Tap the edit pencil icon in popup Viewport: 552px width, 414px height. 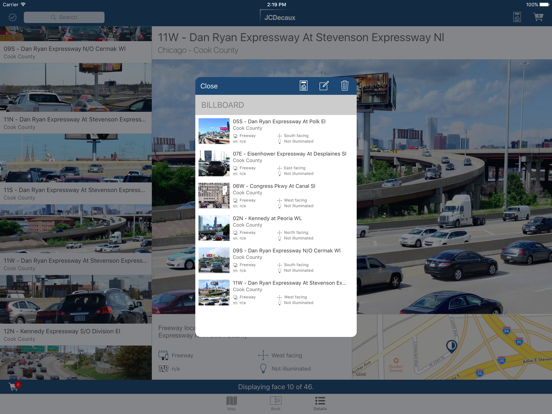324,86
